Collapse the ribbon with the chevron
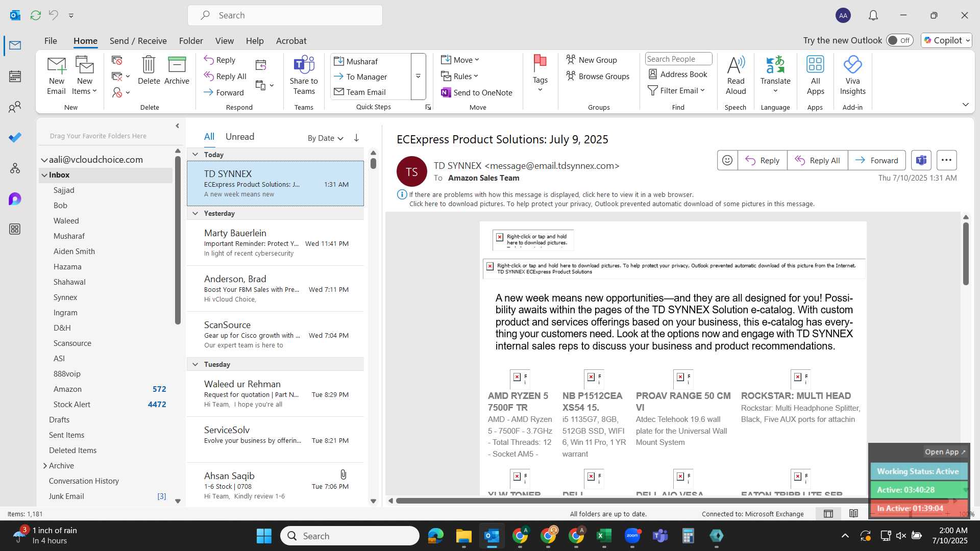The height and width of the screenshot is (551, 980). click(965, 105)
